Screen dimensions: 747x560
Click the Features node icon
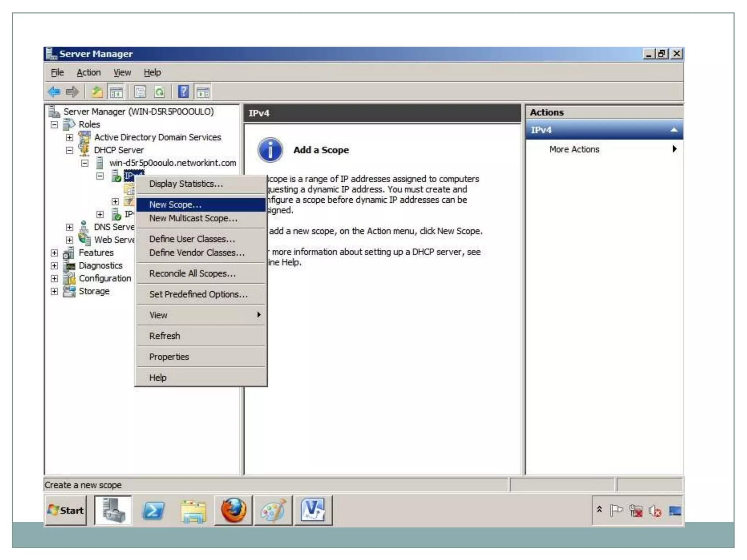tap(69, 252)
